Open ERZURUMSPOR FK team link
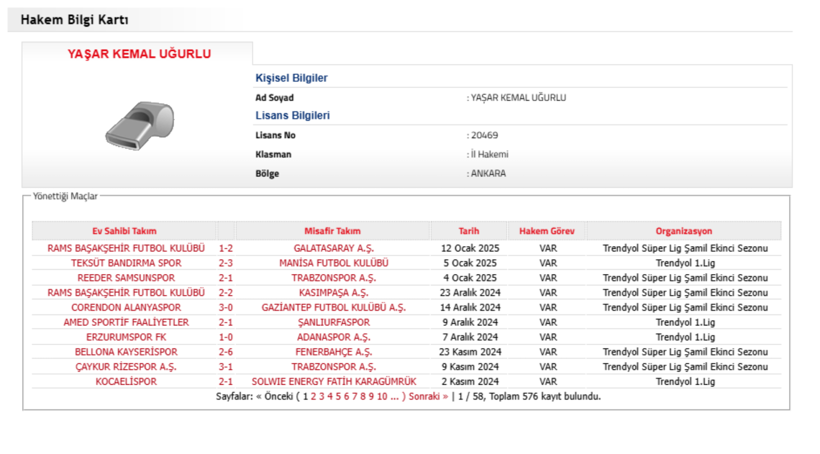This screenshot has width=820, height=454. (126, 337)
